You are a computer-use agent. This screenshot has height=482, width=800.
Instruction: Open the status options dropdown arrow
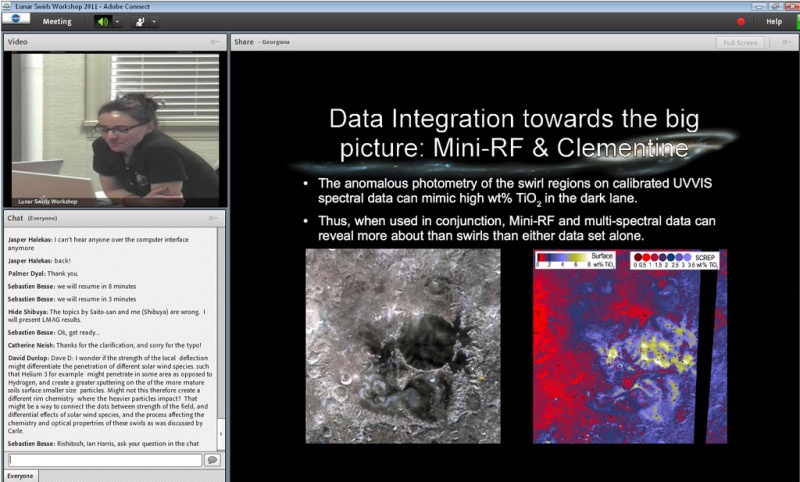click(x=154, y=21)
